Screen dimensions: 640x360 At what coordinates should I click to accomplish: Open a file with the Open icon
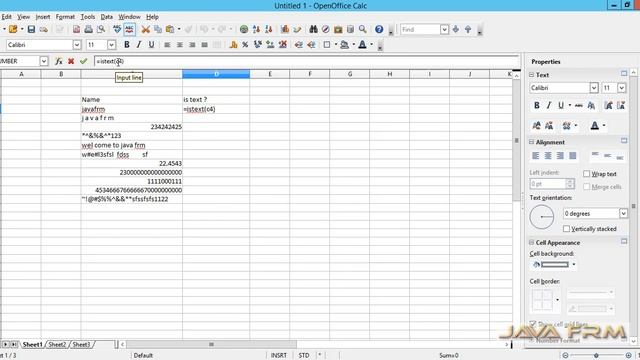click(x=13, y=29)
